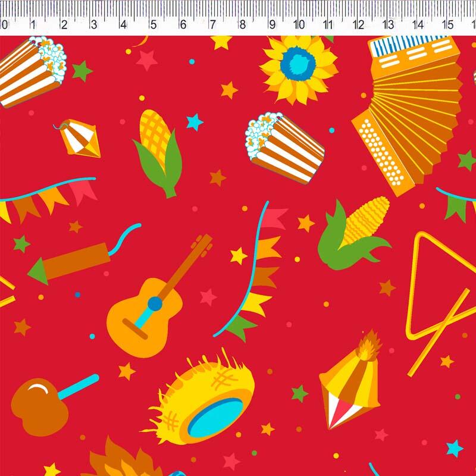Click the yellow sunflower with blue center
This screenshot has height=476, width=476.
(299, 68)
